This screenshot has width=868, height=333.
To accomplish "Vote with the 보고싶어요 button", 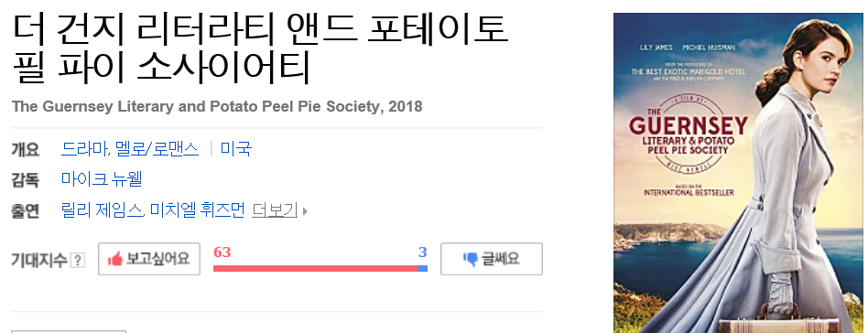I will pos(149,258).
